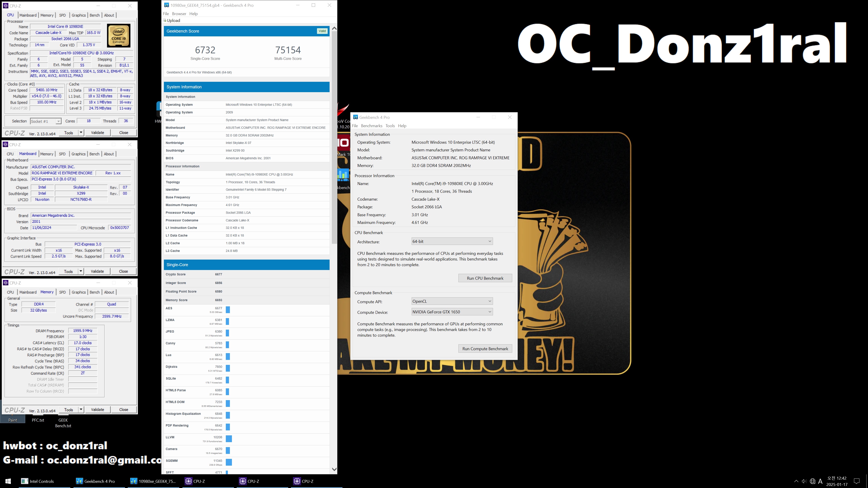Click the SGEMM row score 11345
The height and width of the screenshot is (488, 868).
218,461
